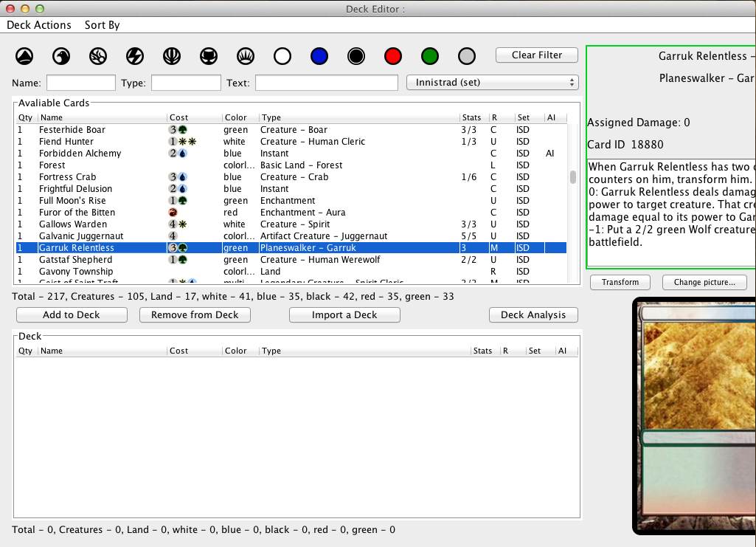The width and height of the screenshot is (756, 547).
Task: Open the Deck Actions menu
Action: (x=39, y=25)
